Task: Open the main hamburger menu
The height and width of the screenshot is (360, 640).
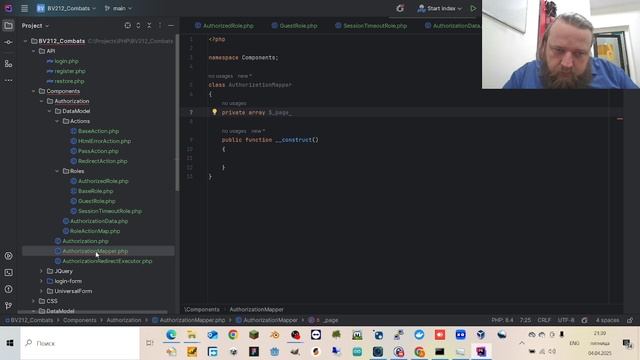Action: pos(24,8)
